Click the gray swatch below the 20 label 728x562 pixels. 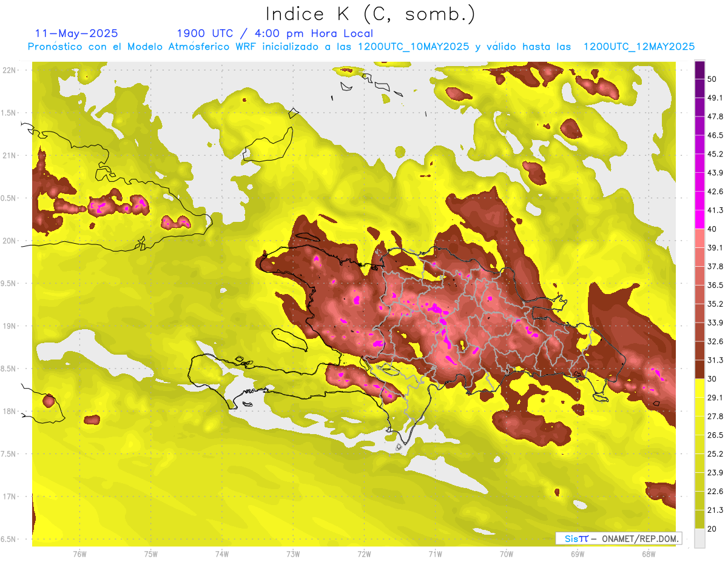pyautogui.click(x=699, y=538)
